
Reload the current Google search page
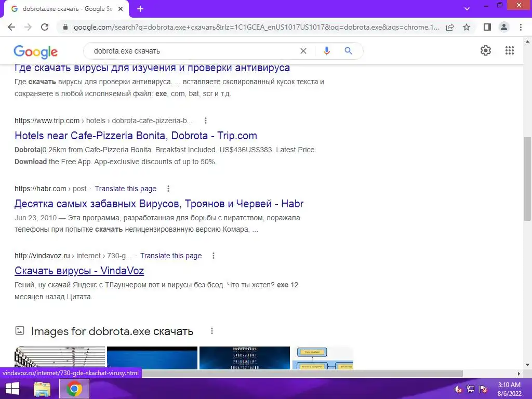tap(45, 27)
